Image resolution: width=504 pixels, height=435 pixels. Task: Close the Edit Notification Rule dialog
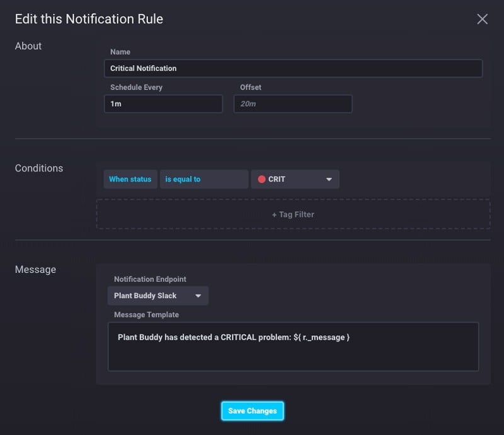[x=482, y=19]
